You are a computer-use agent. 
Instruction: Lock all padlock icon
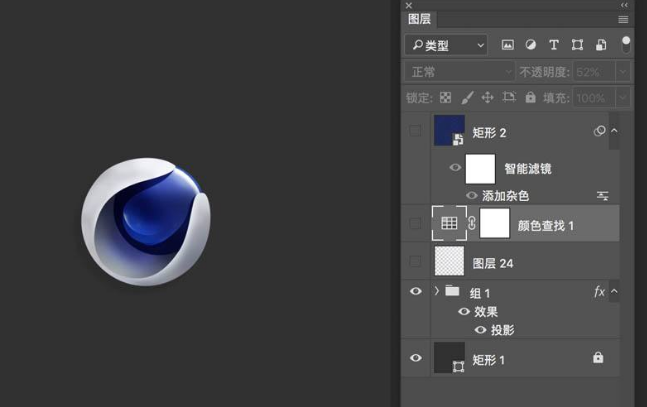click(x=530, y=97)
